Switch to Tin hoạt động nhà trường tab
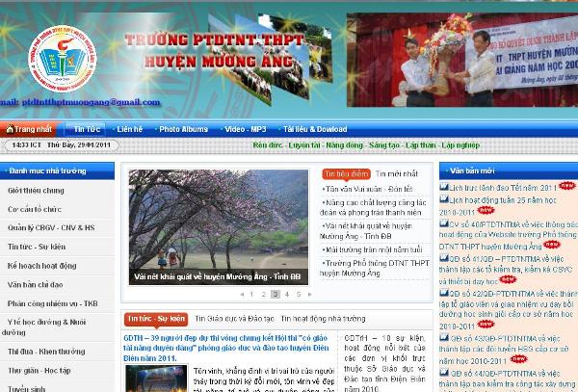 (324, 319)
